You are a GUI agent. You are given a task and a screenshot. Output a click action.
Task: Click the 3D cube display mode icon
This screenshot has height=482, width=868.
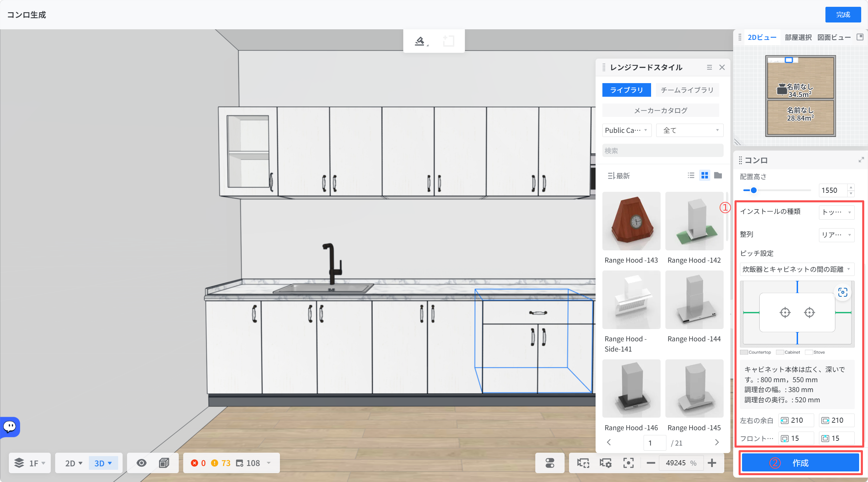pyautogui.click(x=164, y=463)
